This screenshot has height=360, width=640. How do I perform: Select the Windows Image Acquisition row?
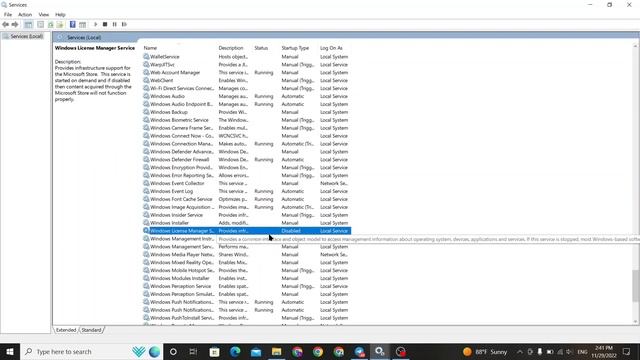[247, 207]
